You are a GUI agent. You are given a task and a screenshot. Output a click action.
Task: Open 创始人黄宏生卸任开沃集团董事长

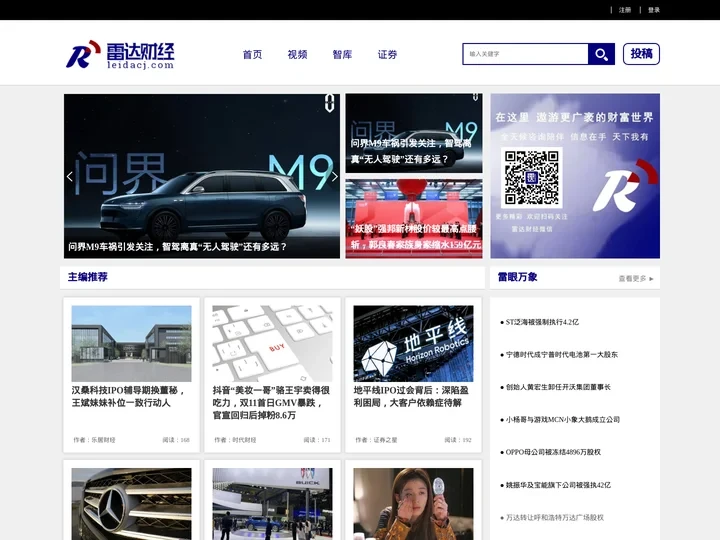pos(558,387)
